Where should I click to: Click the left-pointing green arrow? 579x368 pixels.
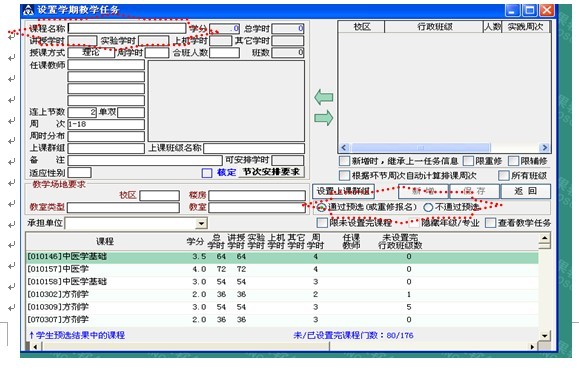tap(323, 97)
